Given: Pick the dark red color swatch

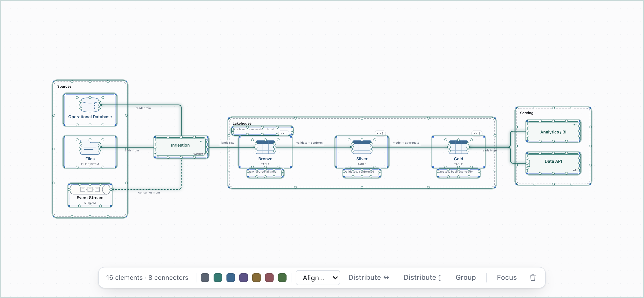Looking at the screenshot, I should [x=269, y=278].
